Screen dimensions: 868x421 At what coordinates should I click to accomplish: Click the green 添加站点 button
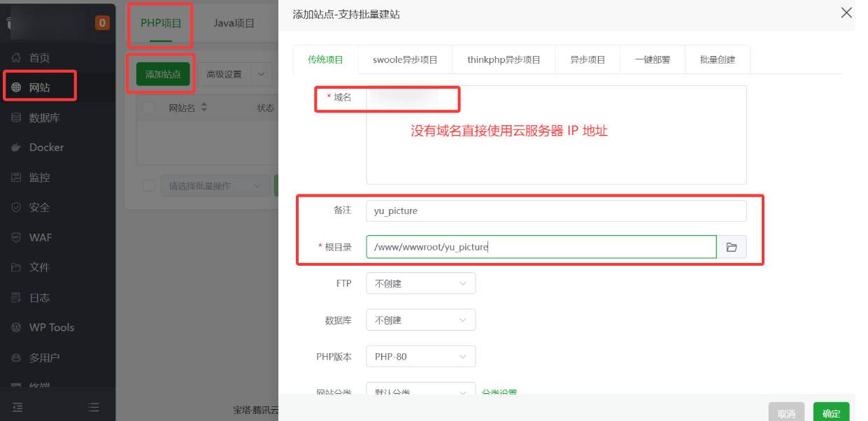(163, 74)
